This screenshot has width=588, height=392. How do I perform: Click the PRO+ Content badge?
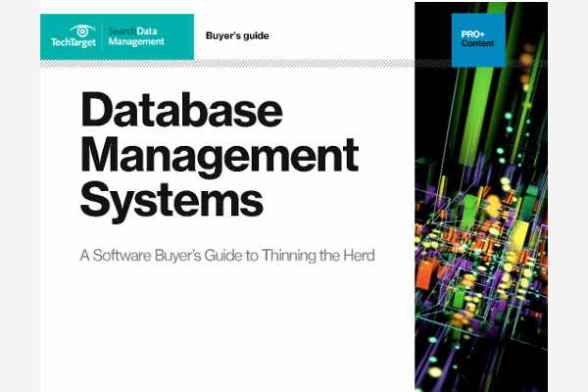478,40
